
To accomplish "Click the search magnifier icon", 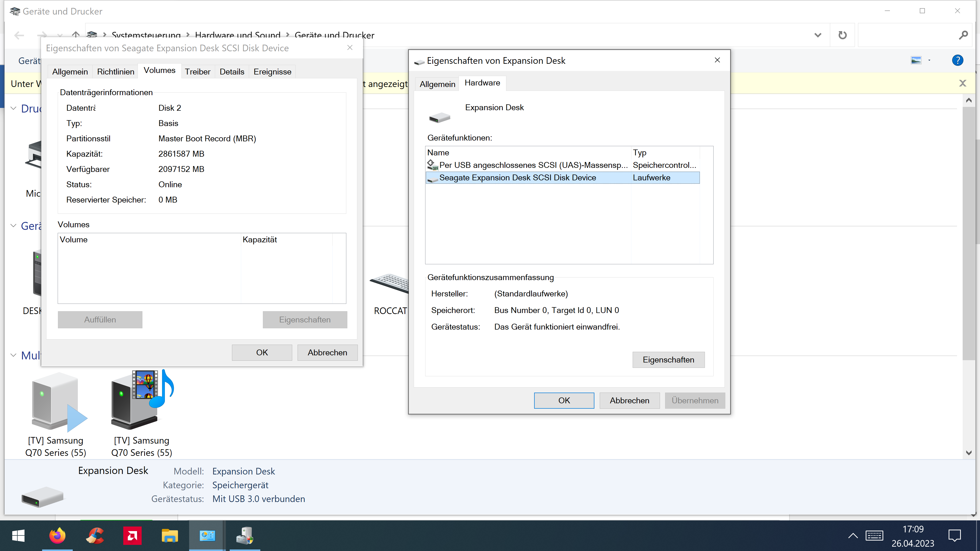I will (x=963, y=35).
